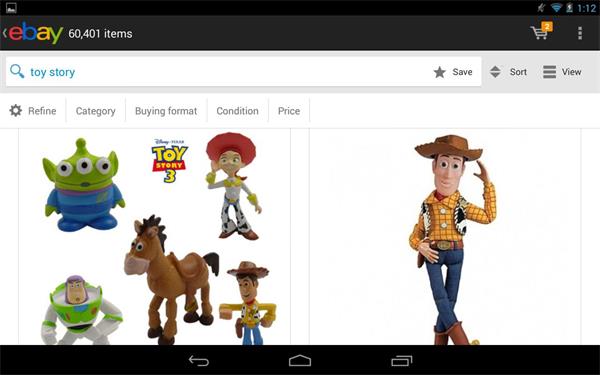Tap the battery status icon
Image resolution: width=600 pixels, height=375 pixels.
tap(569, 8)
